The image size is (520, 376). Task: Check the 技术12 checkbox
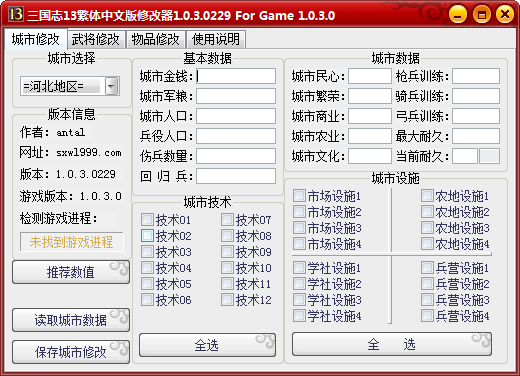(x=227, y=300)
